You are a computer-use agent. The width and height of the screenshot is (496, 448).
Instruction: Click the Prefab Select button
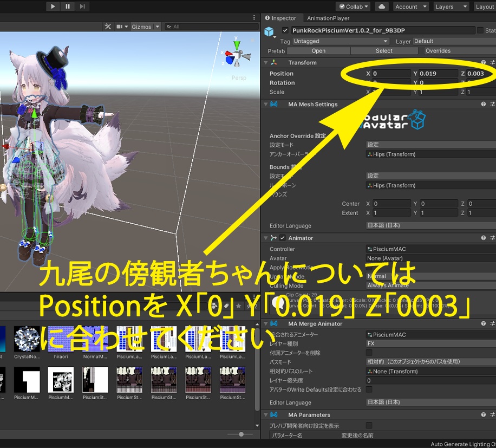pyautogui.click(x=384, y=51)
